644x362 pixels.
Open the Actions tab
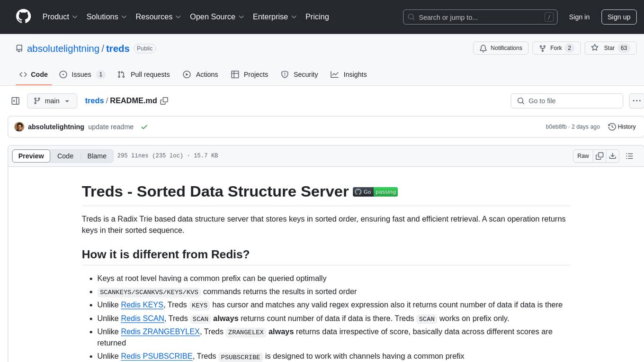200,74
